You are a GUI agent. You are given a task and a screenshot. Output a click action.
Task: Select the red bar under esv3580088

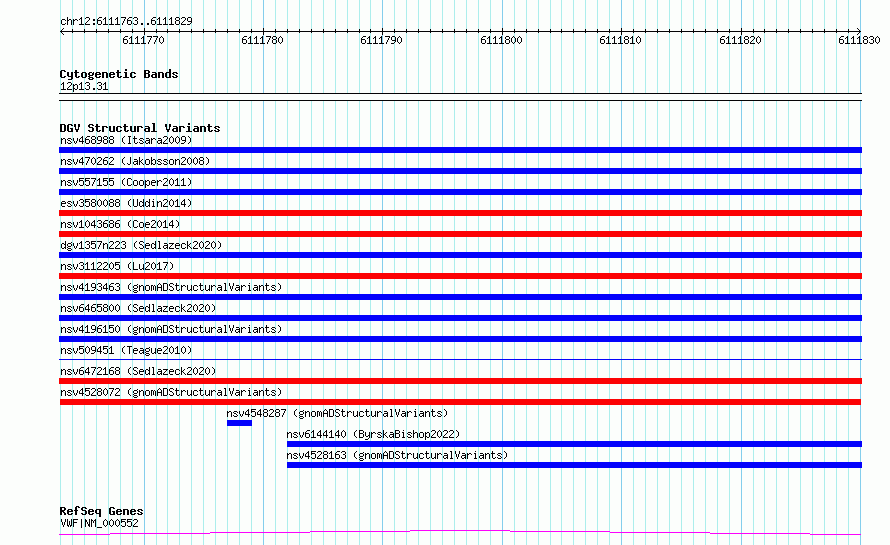pyautogui.click(x=460, y=213)
